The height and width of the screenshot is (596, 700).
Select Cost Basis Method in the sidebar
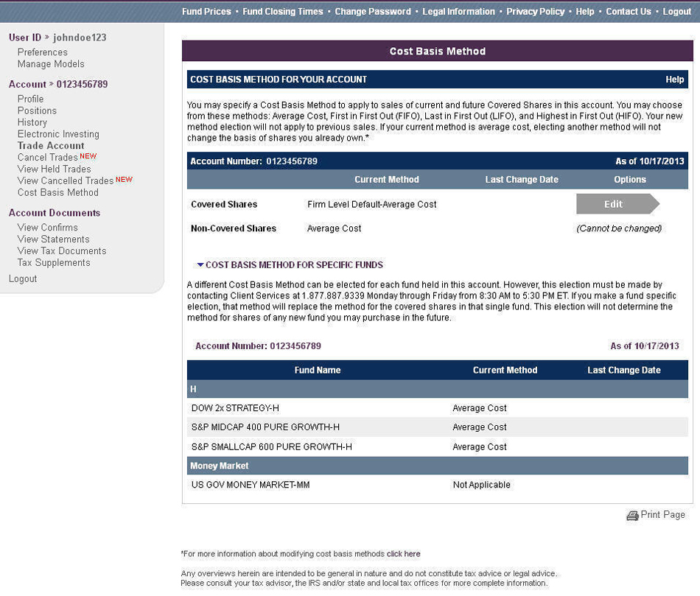click(58, 192)
